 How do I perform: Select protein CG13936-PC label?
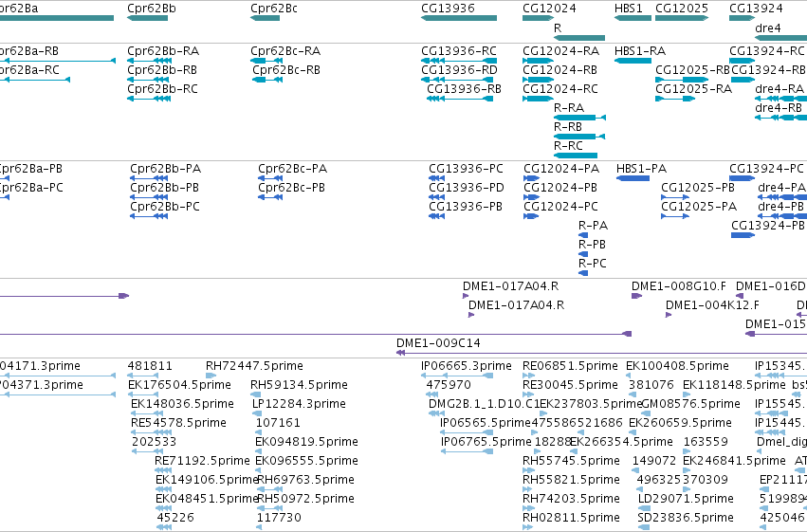(466, 169)
